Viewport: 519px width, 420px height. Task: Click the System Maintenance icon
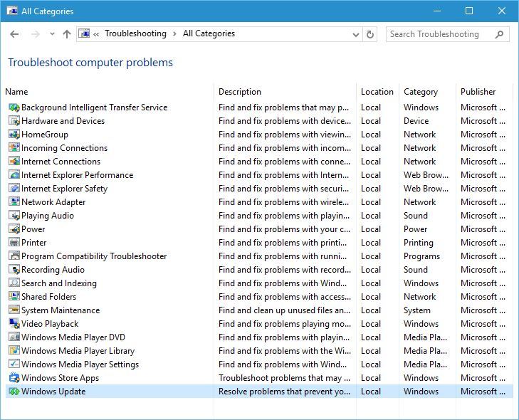click(x=14, y=310)
